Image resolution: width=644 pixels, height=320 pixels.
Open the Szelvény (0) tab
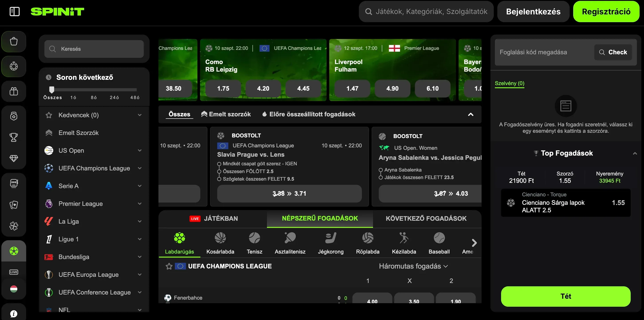coord(510,83)
